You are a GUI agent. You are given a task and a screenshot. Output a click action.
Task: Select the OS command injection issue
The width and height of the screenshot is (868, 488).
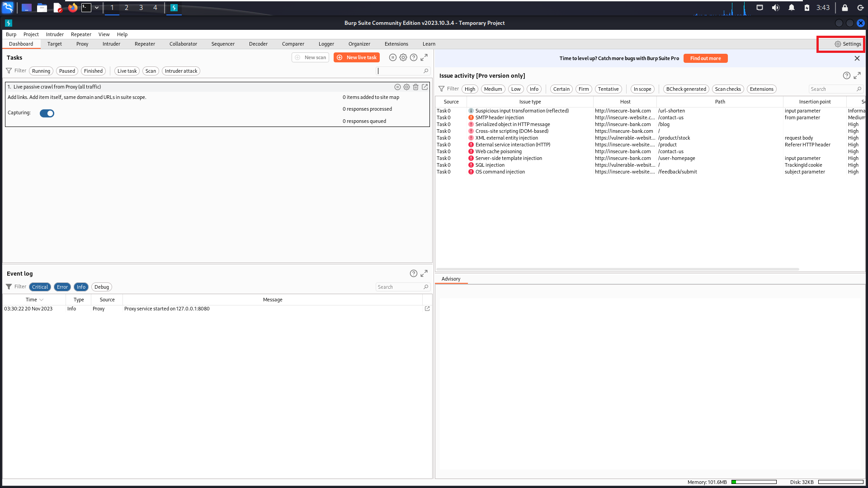[x=650, y=172]
